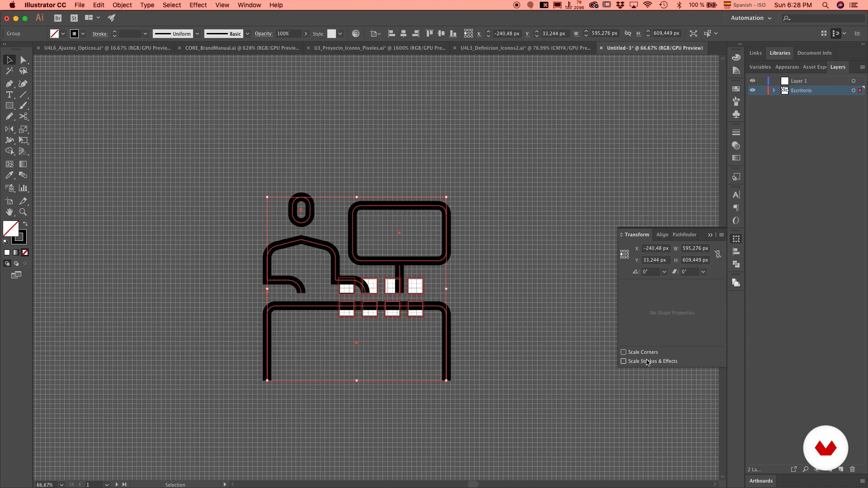Click Stroke label link in control bar
The height and width of the screenshot is (488, 868).
point(100,34)
